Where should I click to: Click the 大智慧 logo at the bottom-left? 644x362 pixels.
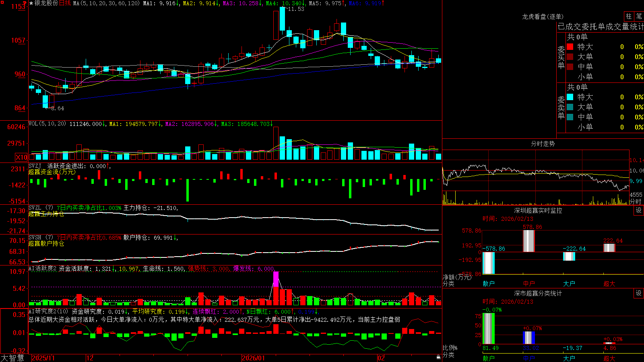[x=12, y=358]
